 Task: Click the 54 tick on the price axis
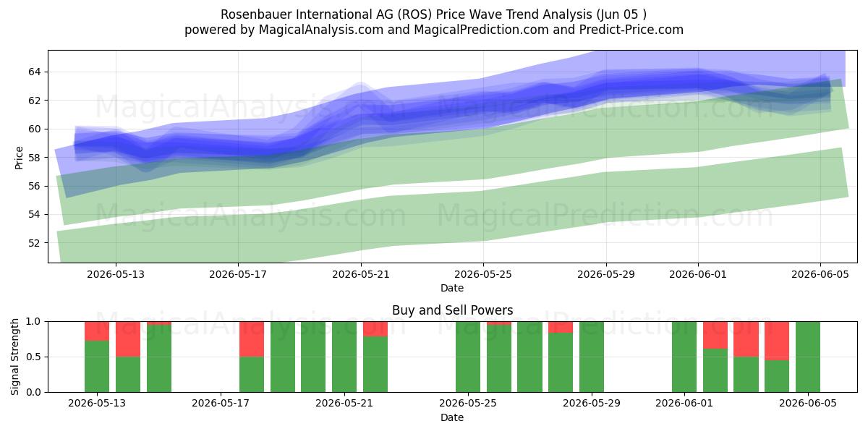pos(36,214)
